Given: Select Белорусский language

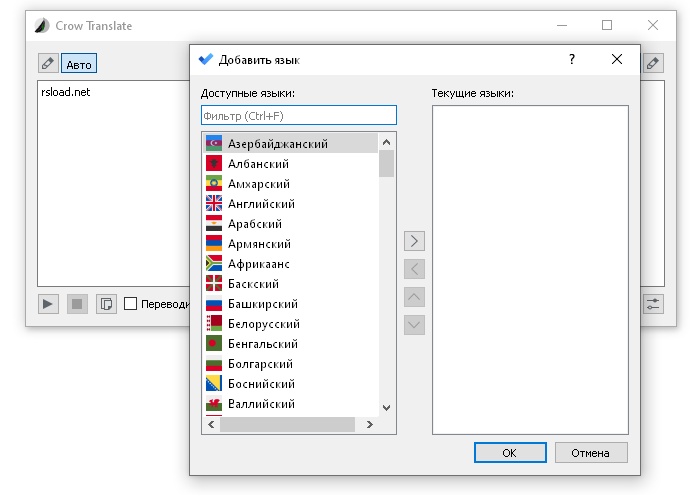Looking at the screenshot, I should click(x=291, y=323).
